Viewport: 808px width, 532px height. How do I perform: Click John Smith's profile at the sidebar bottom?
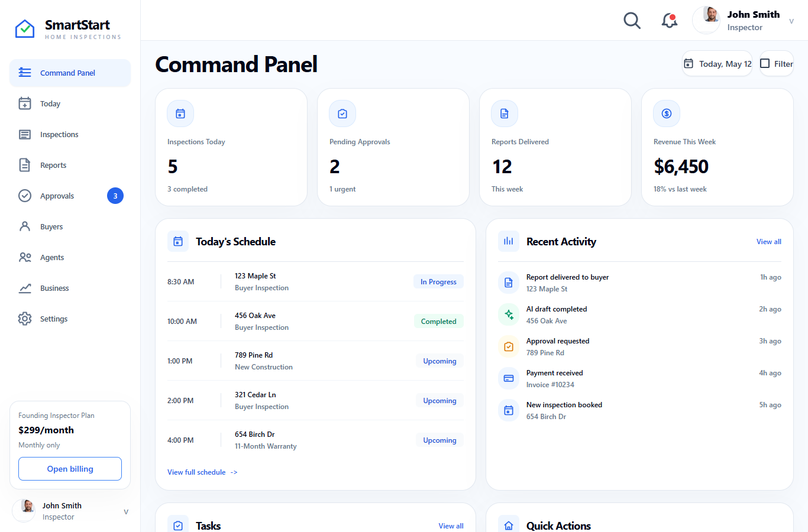tap(70, 511)
